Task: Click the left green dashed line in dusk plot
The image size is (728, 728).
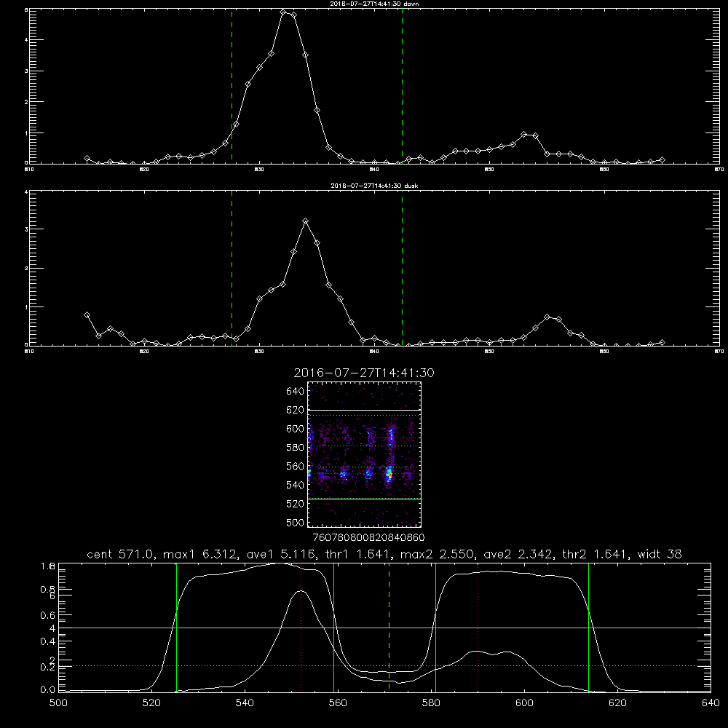Action: pyautogui.click(x=232, y=268)
